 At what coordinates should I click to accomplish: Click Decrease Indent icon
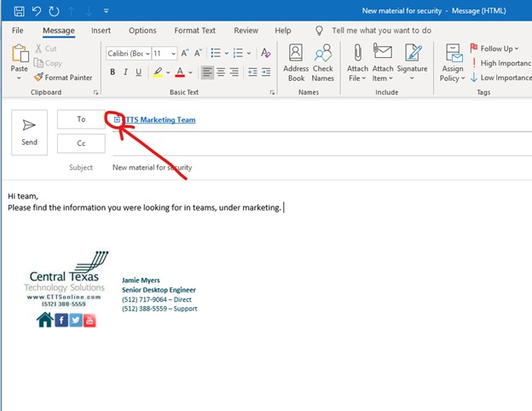click(252, 72)
